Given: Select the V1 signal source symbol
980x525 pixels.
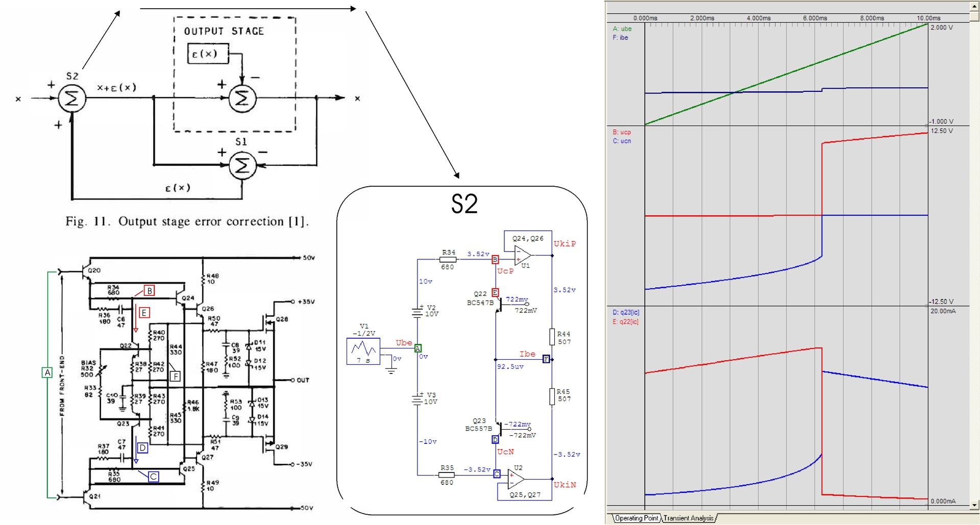Looking at the screenshot, I should (363, 351).
